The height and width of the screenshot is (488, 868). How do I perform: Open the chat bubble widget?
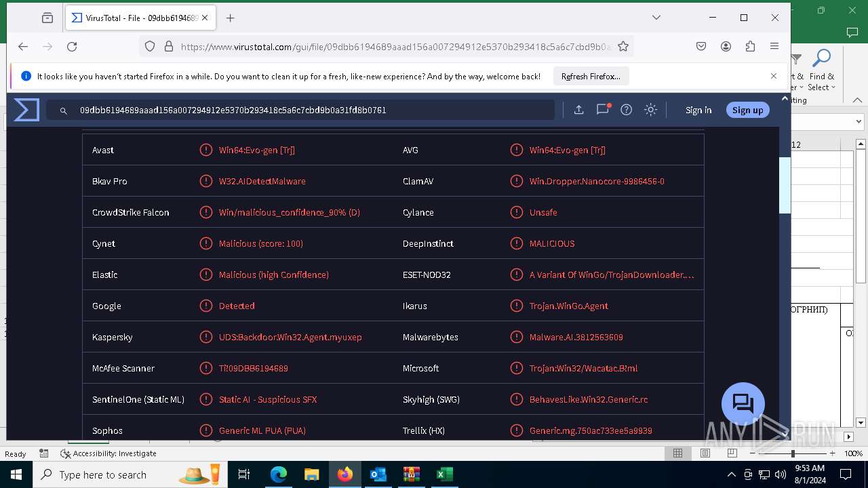coord(743,404)
